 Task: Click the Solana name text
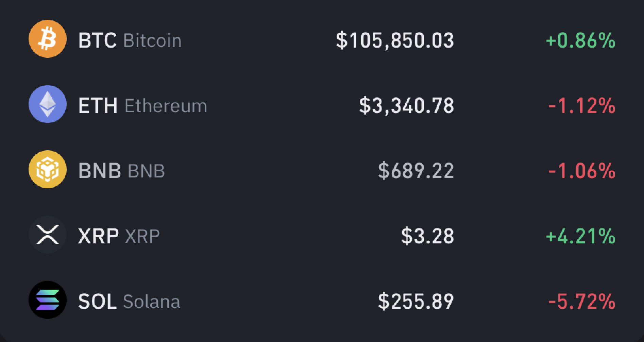pos(152,301)
